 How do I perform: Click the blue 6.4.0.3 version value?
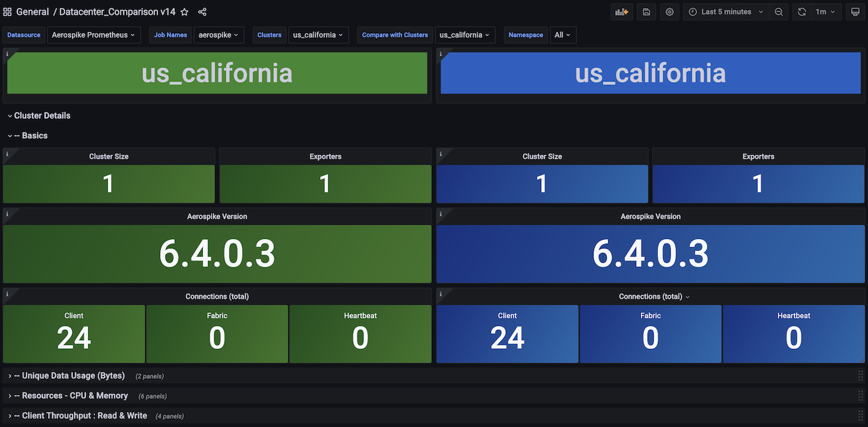[x=650, y=254]
